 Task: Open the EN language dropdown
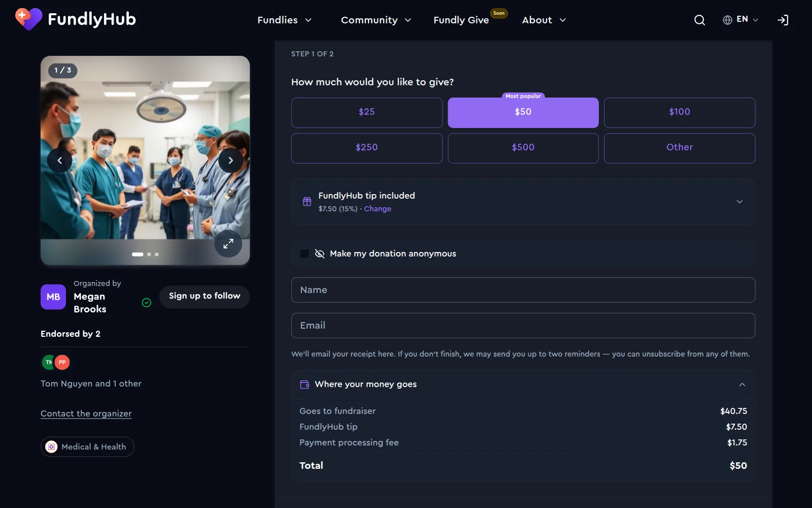[740, 19]
